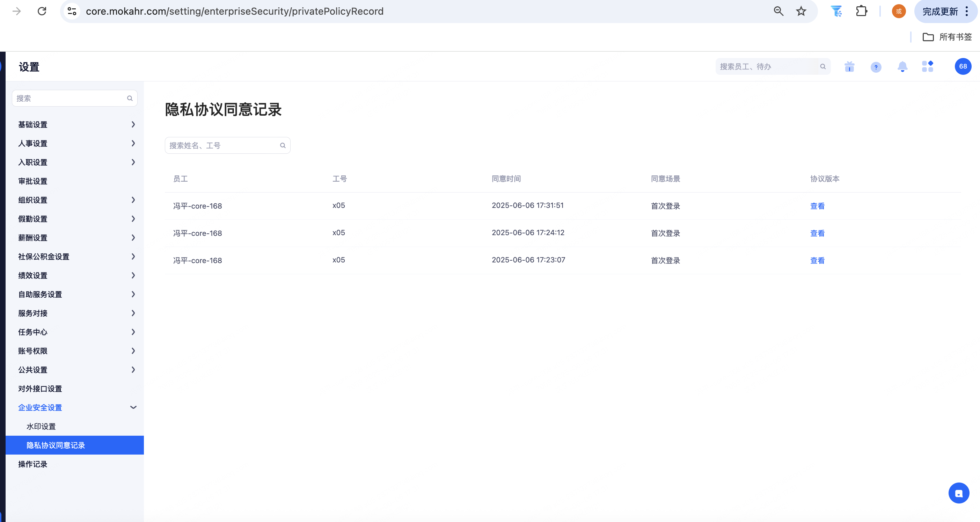
Task: Expand 社保公积金设置 chevron
Action: [133, 256]
